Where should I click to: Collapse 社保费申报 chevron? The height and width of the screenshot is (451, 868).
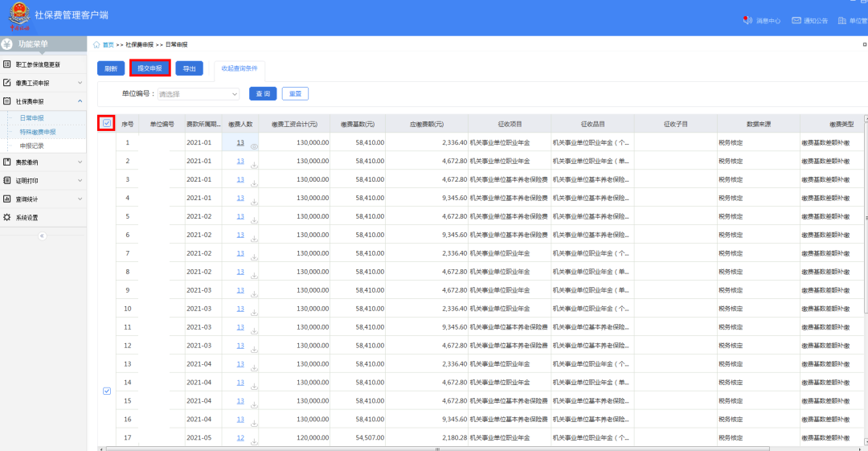[x=80, y=100]
